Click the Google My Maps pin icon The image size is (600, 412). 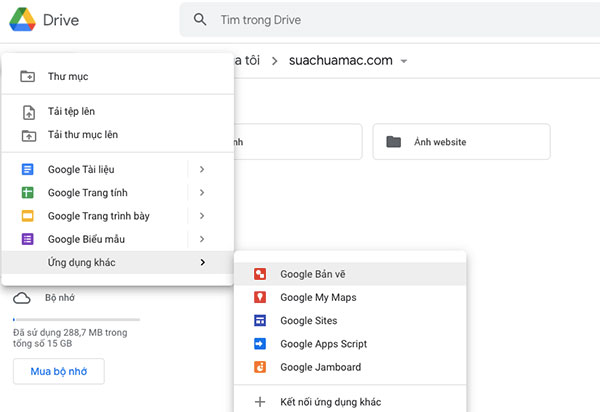[260, 297]
